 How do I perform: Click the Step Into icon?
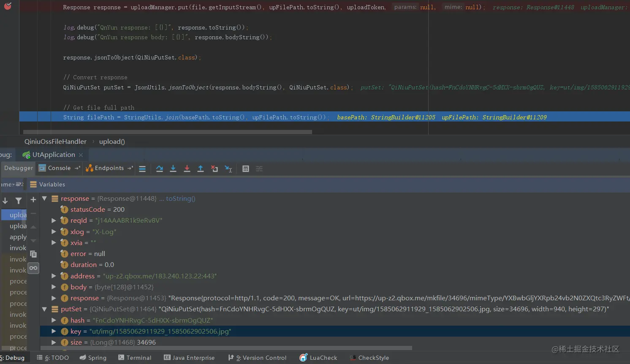coord(173,169)
